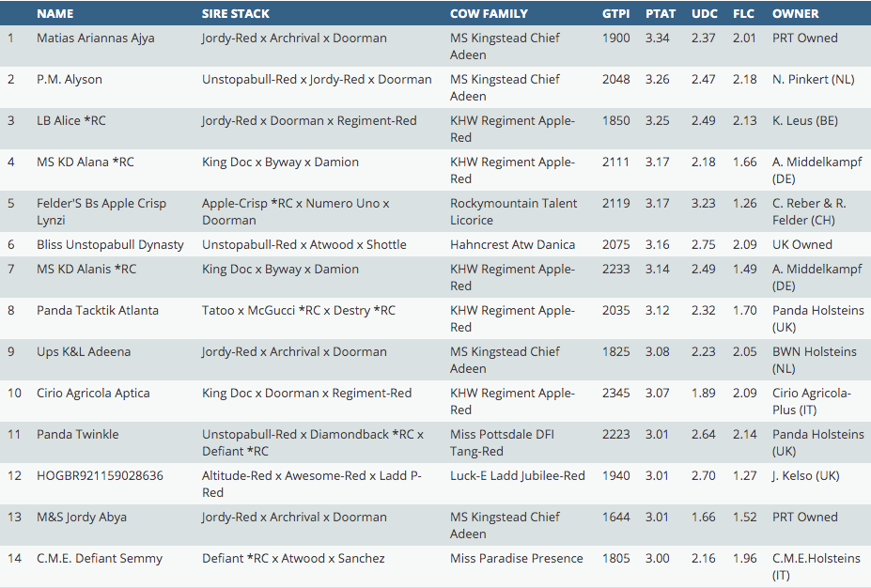Click the PTAT column header
The width and height of the screenshot is (871, 588).
(661, 14)
